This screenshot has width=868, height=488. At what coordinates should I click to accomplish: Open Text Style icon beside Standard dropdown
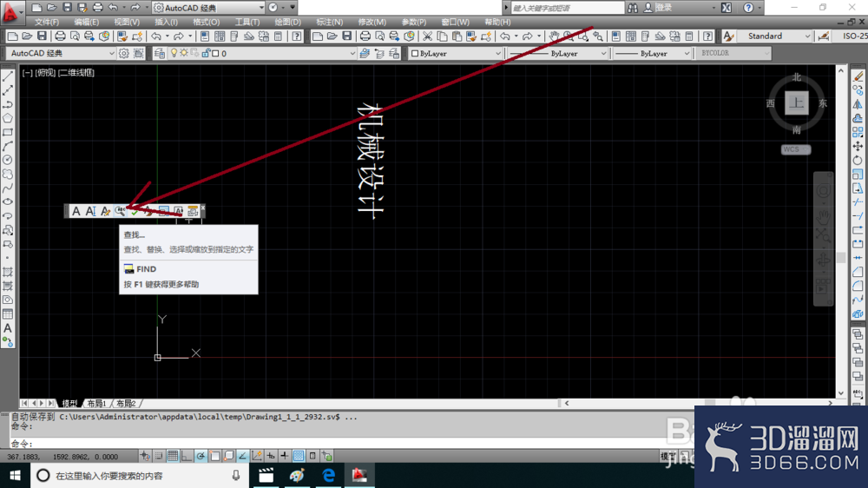click(729, 36)
